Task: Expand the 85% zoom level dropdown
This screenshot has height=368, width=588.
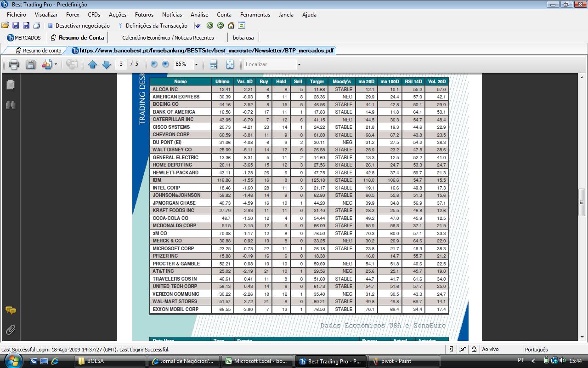Action: pyautogui.click(x=196, y=64)
